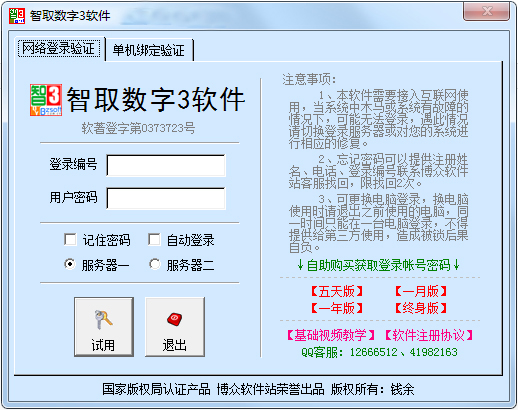Select the 服务器二 radio button
Viewport: 518px width, 410px height.
154,265
